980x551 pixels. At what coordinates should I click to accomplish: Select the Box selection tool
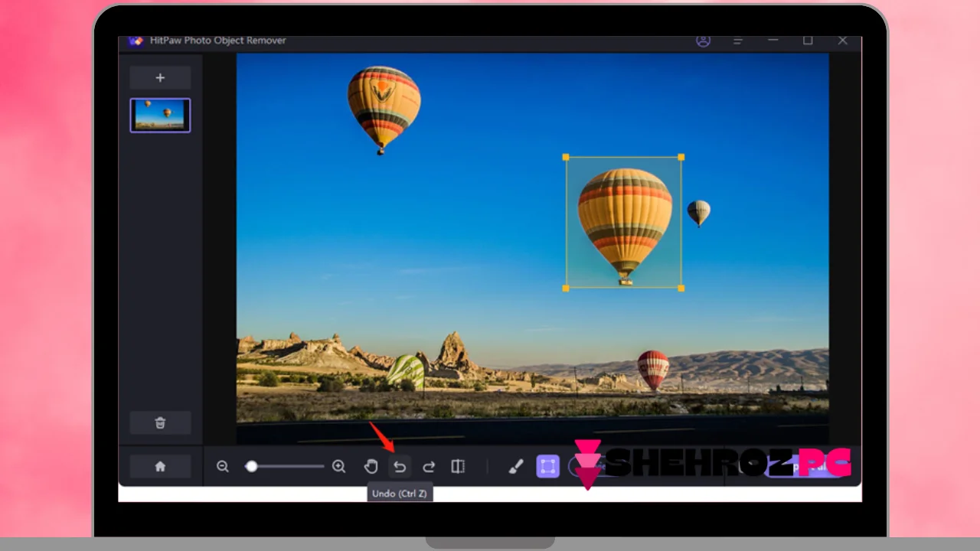tap(547, 466)
